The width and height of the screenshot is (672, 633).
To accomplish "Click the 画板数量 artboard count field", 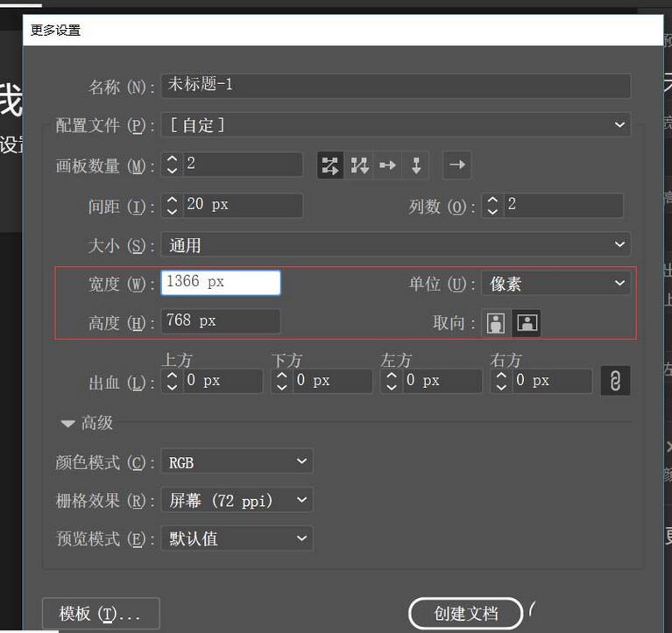I will (244, 164).
